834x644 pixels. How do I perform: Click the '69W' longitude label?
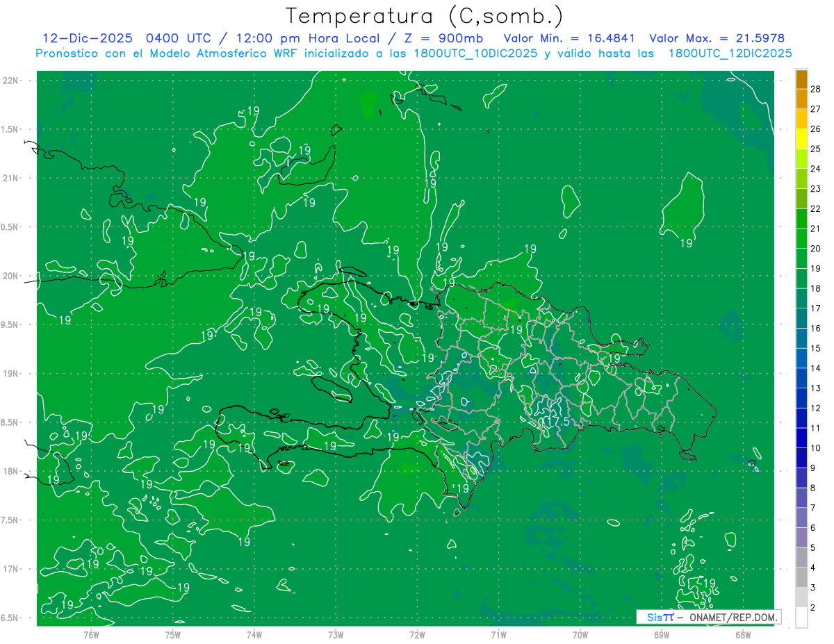pos(662,634)
